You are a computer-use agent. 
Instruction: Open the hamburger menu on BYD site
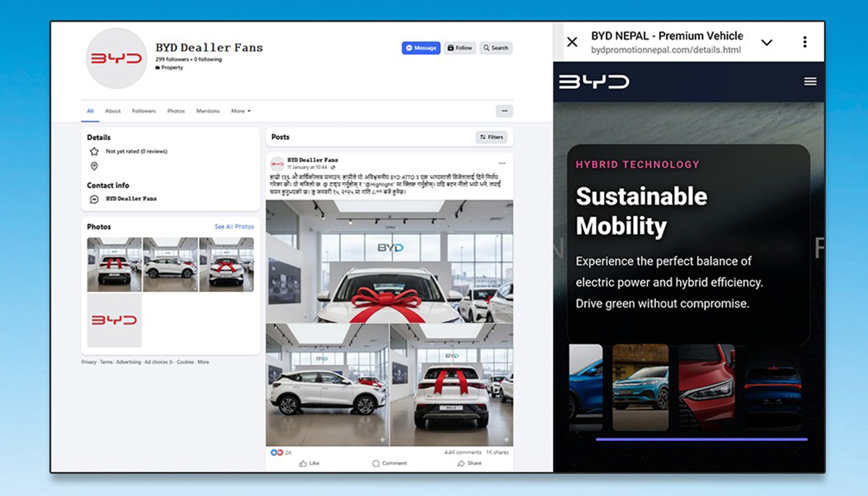point(810,82)
